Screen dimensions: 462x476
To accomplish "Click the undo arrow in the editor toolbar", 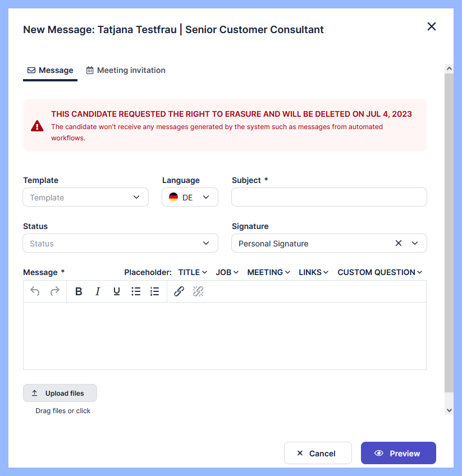I will pyautogui.click(x=35, y=291).
